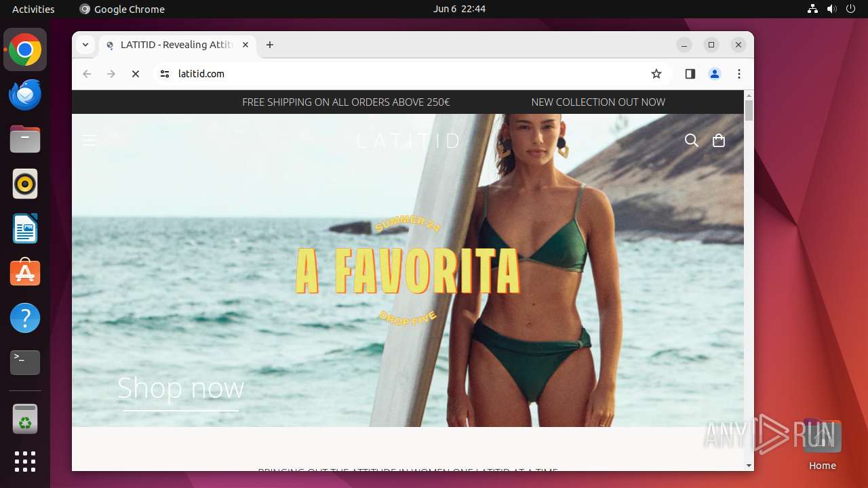868x488 pixels.
Task: Bookmark this tab with the star
Action: tap(656, 74)
